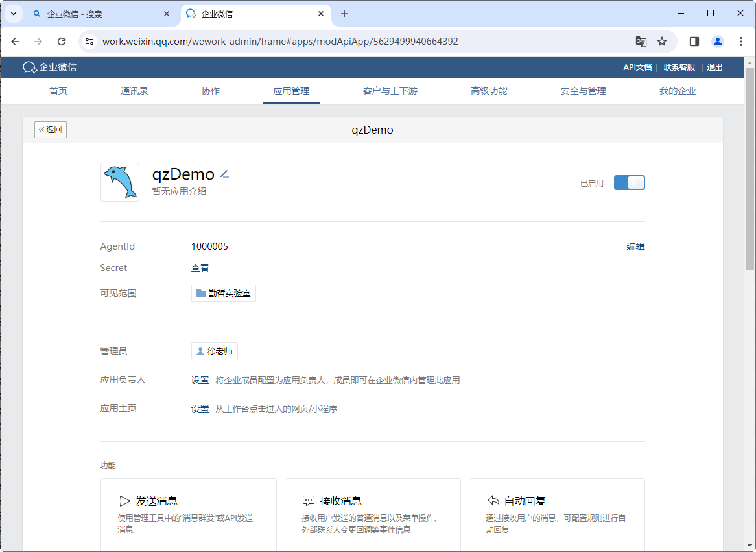Screen dimensions: 756x552
Task: Toggle the 已启用 app enabled switch
Action: pyautogui.click(x=629, y=183)
